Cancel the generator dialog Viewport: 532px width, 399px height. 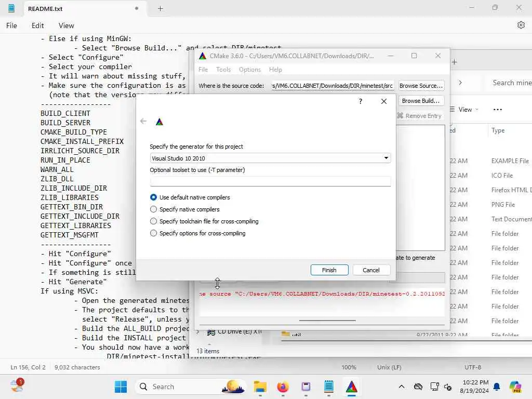click(371, 270)
